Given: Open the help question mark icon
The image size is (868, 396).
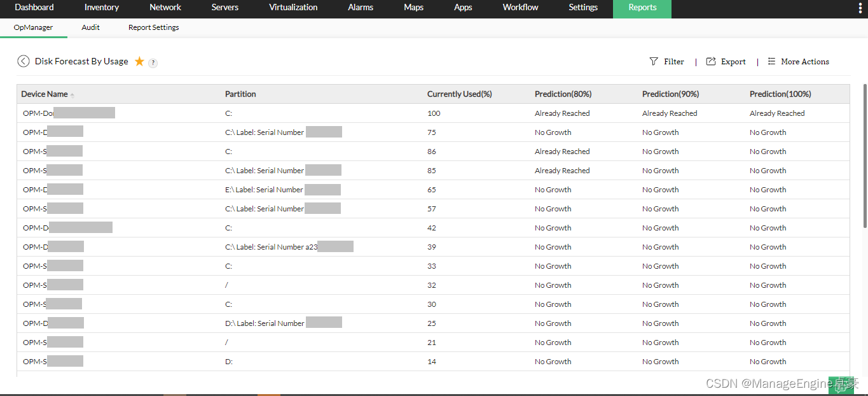Looking at the screenshot, I should (x=153, y=62).
